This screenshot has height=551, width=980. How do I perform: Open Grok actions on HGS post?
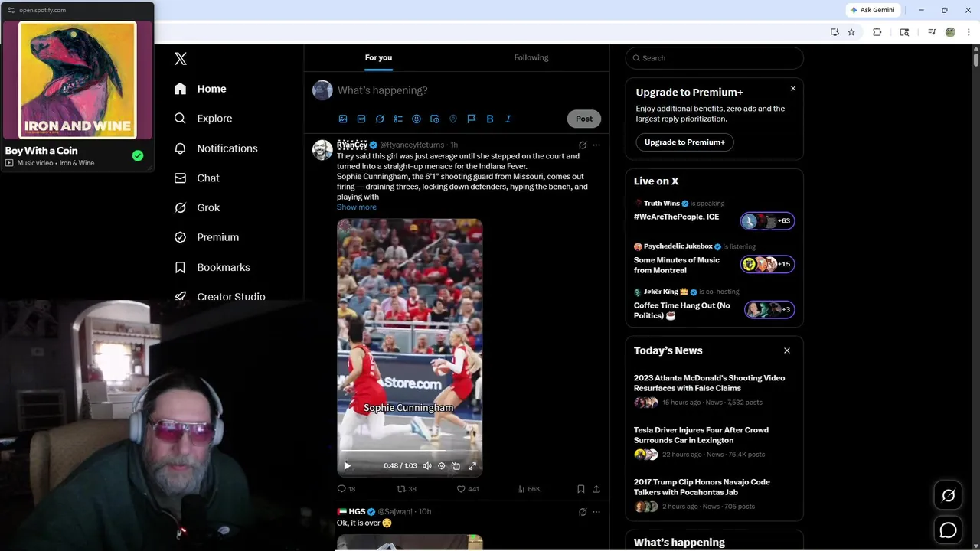pos(583,511)
